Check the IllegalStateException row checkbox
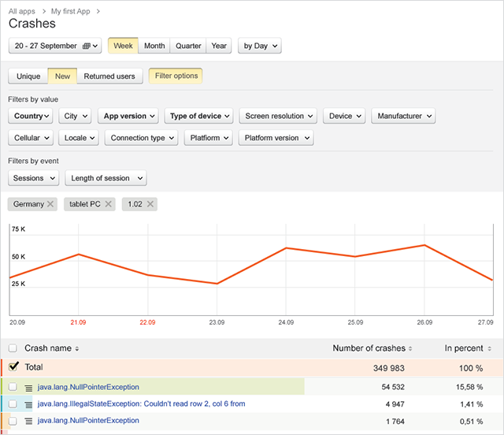 click(x=13, y=404)
